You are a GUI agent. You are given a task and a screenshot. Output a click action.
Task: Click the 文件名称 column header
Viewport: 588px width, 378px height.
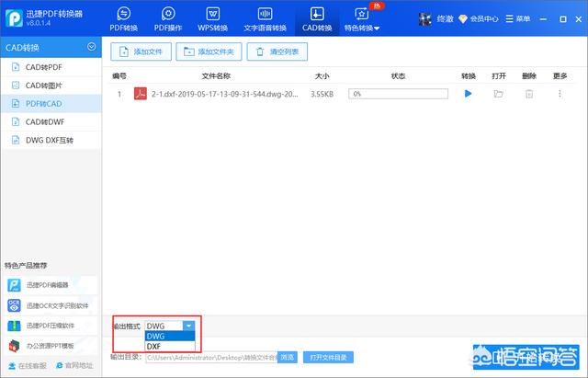[216, 76]
